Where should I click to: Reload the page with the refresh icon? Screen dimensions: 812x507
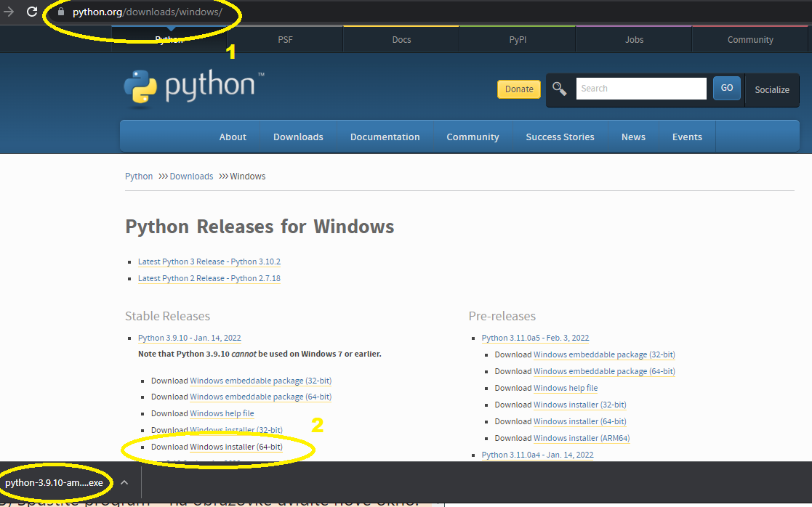click(32, 12)
